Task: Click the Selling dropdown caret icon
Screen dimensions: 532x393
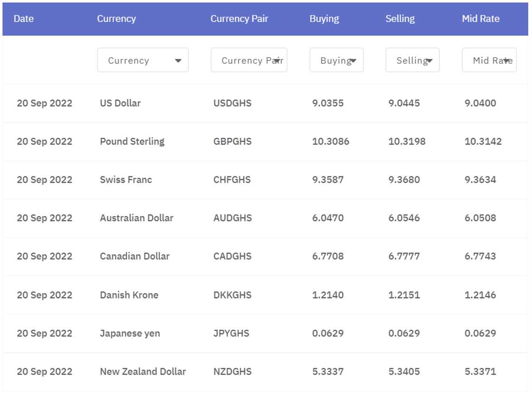Action: coord(430,60)
